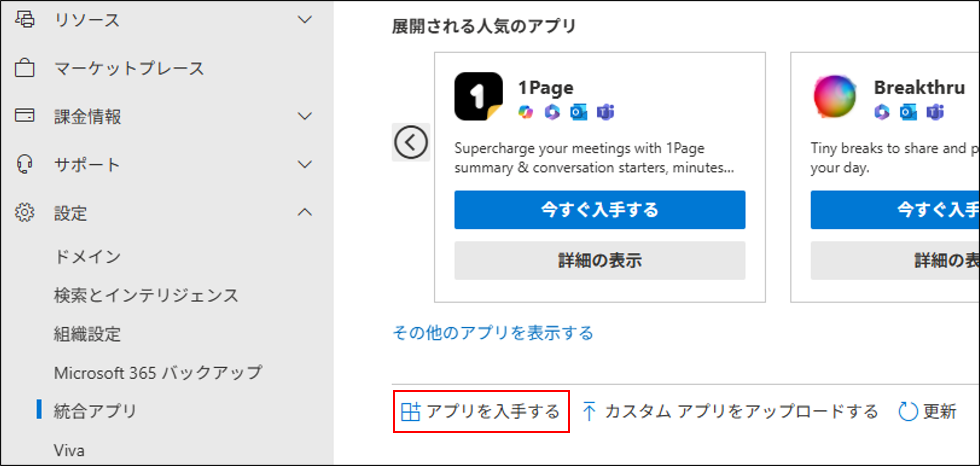The width and height of the screenshot is (980, 466).
Task: Open ドメイン under the settings menu
Action: pos(87,257)
